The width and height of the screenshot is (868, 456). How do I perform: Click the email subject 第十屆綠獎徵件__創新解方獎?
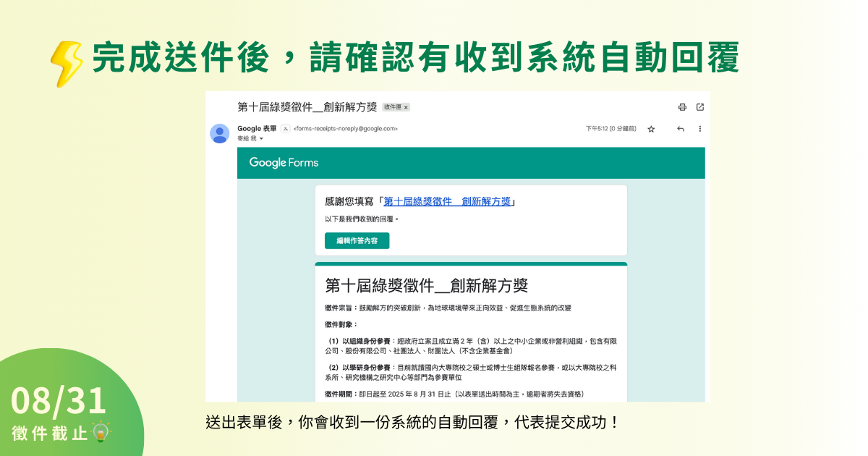(x=307, y=107)
